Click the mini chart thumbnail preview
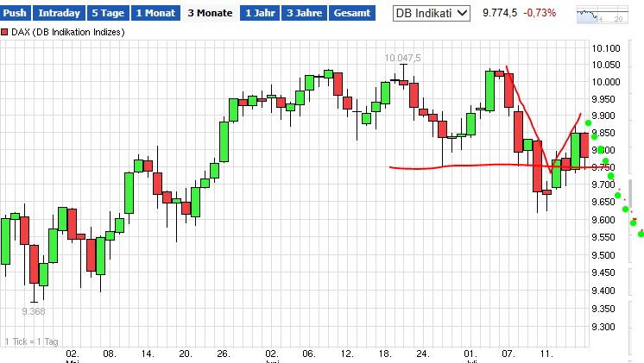644x363 pixels. [x=602, y=15]
